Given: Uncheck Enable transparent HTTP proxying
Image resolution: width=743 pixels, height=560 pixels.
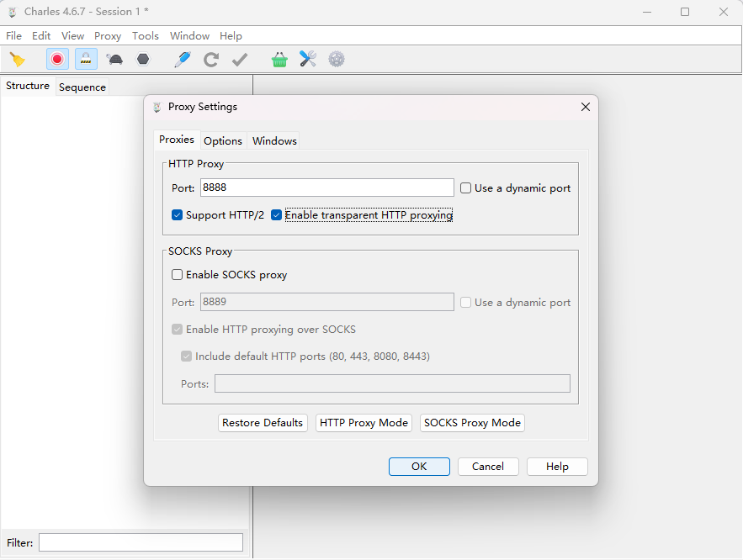Looking at the screenshot, I should 276,215.
